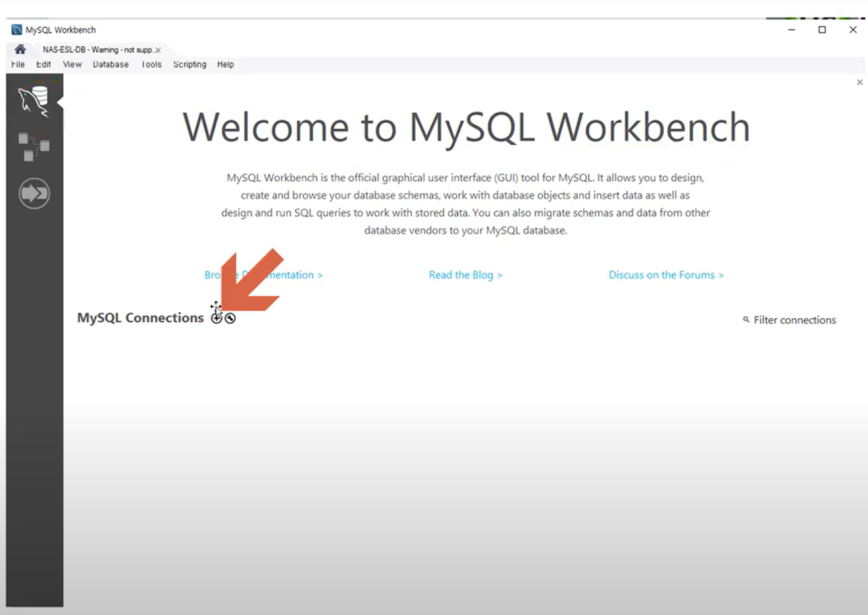Image resolution: width=868 pixels, height=615 pixels.
Task: Minimize the MySQL Workbench window
Action: click(x=791, y=30)
